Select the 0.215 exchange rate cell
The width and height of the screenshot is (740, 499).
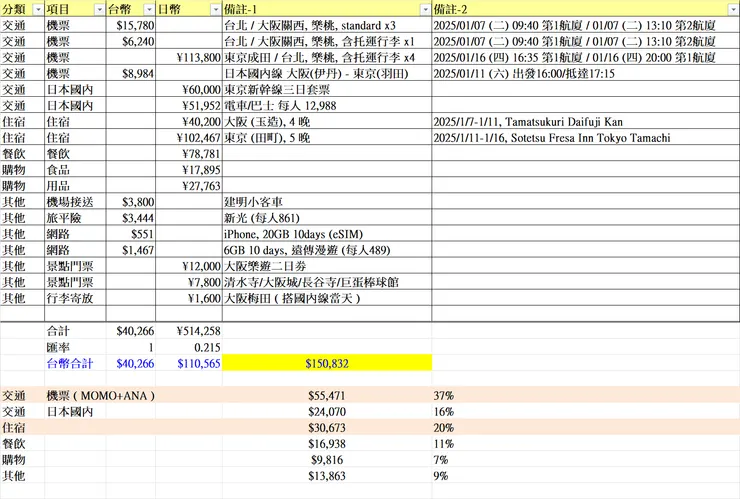click(x=189, y=347)
